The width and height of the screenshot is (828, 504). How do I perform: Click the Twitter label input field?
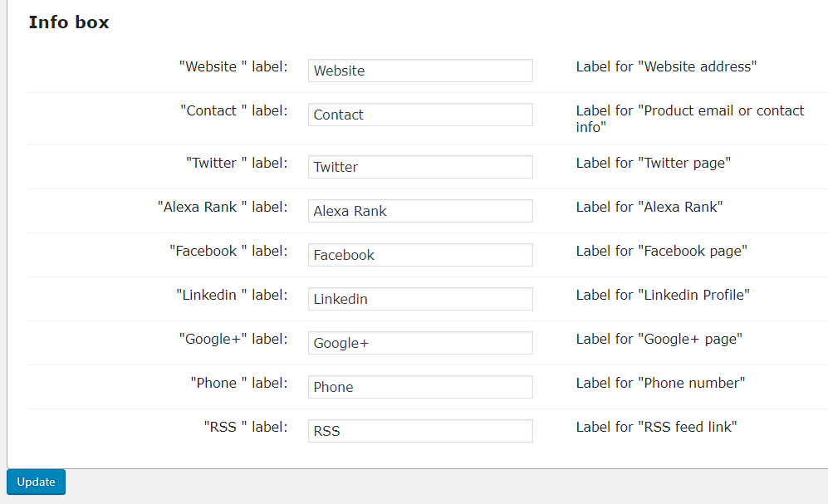419,167
